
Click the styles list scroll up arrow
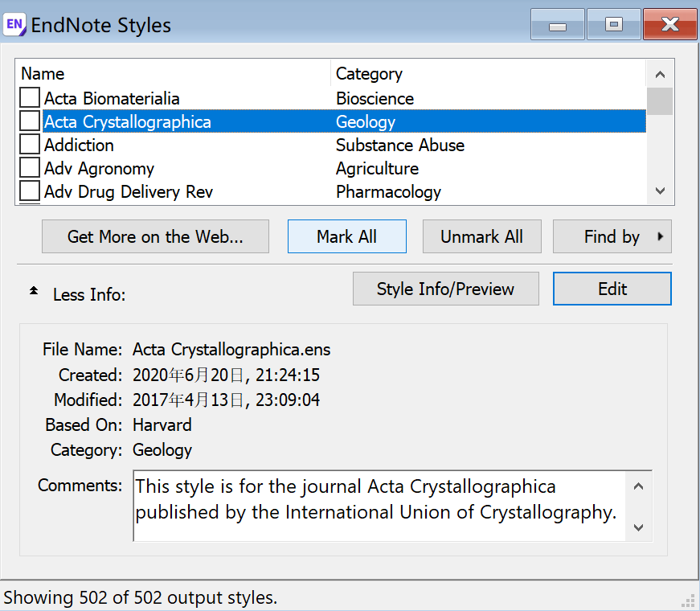[x=660, y=75]
